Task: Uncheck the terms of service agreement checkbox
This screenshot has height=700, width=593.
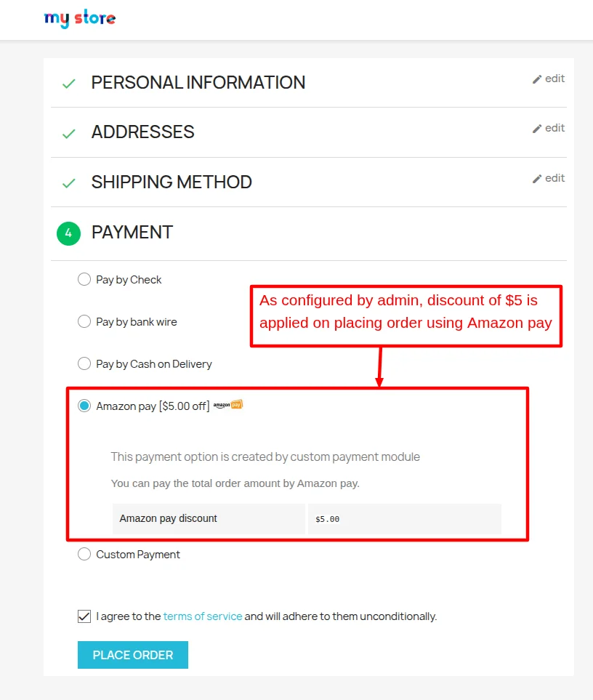Action: [x=84, y=616]
